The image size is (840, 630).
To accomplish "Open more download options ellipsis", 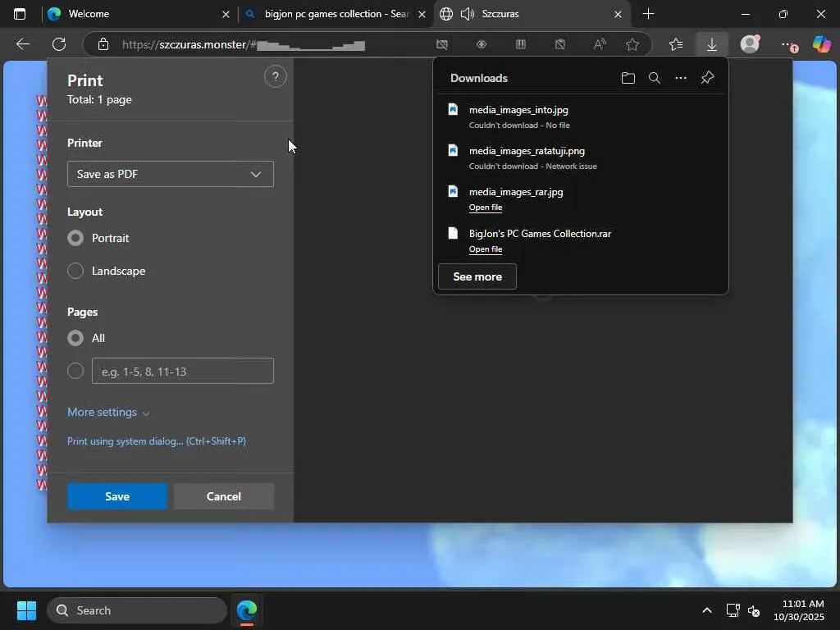I will pyautogui.click(x=680, y=78).
